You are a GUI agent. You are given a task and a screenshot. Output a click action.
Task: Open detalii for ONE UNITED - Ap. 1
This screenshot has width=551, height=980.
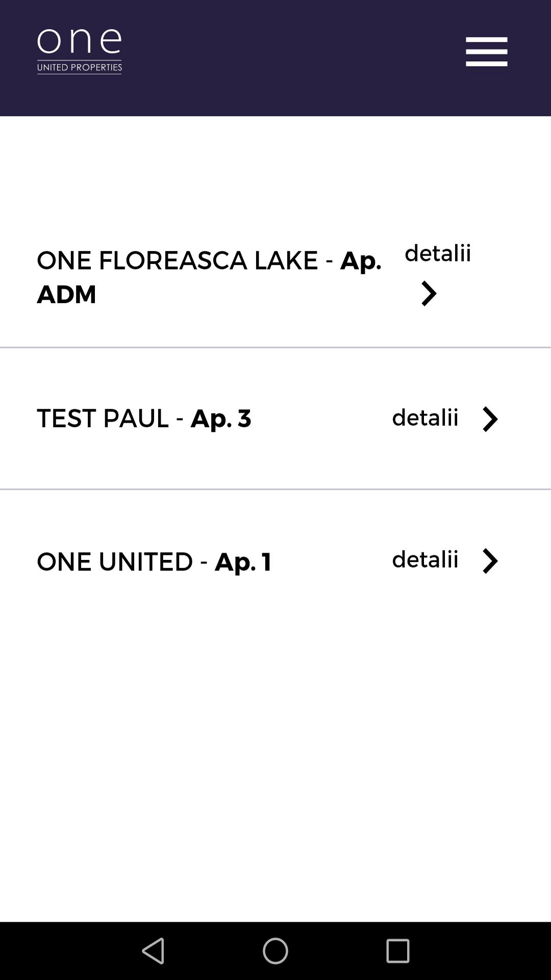point(425,559)
